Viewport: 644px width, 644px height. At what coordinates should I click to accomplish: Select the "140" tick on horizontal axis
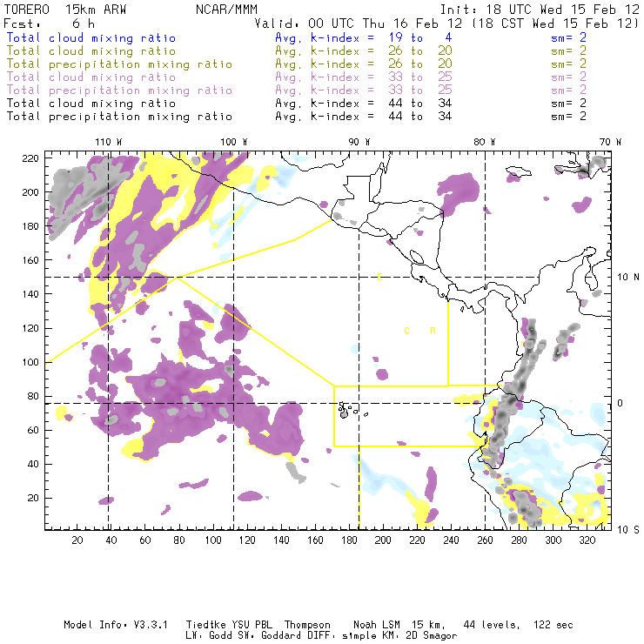tap(281, 540)
